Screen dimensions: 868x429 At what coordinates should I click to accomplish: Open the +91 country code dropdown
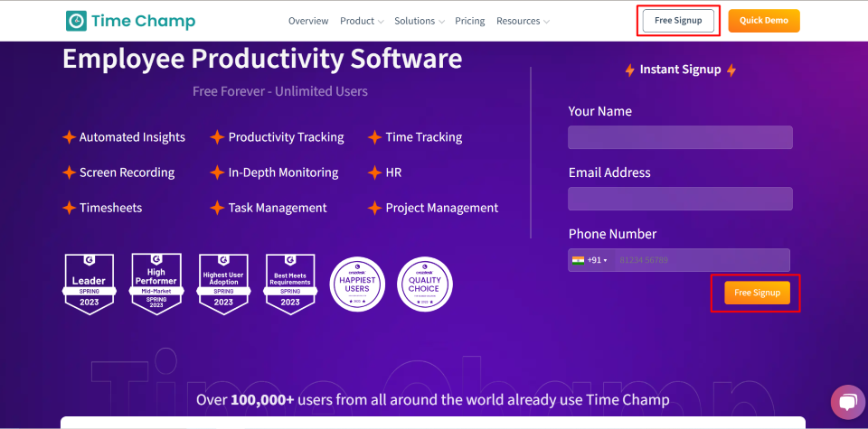pos(590,260)
